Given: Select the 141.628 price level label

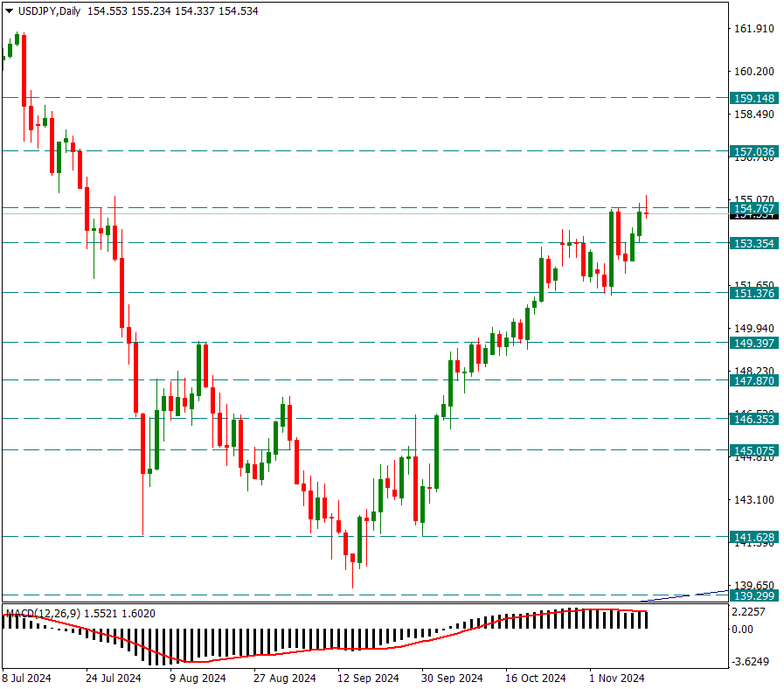Looking at the screenshot, I should click(x=753, y=536).
